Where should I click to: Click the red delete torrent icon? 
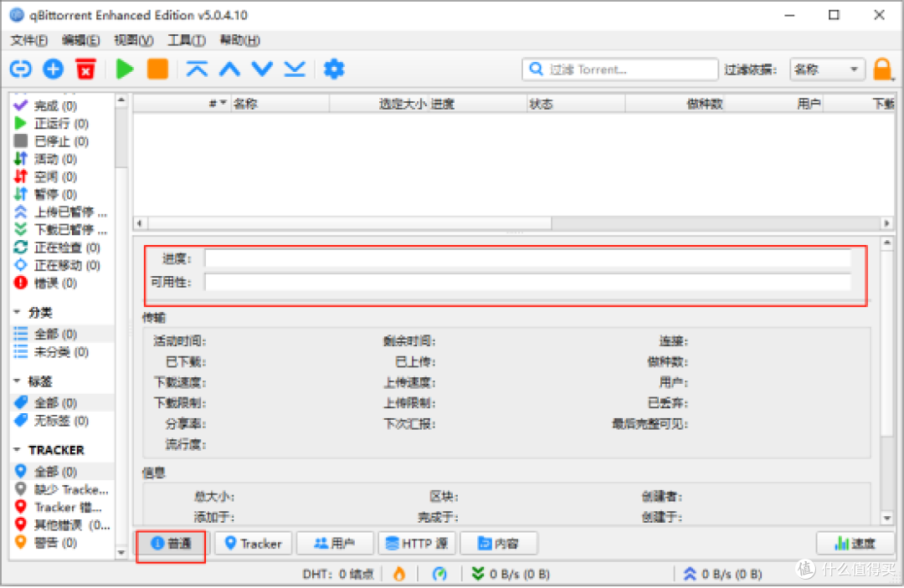(85, 69)
